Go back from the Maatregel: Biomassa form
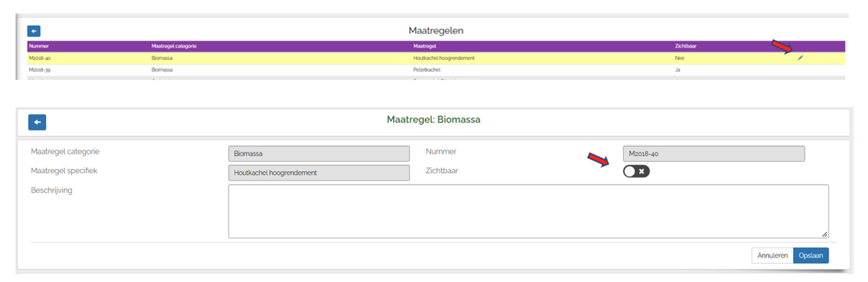The width and height of the screenshot is (868, 282). pyautogui.click(x=37, y=122)
